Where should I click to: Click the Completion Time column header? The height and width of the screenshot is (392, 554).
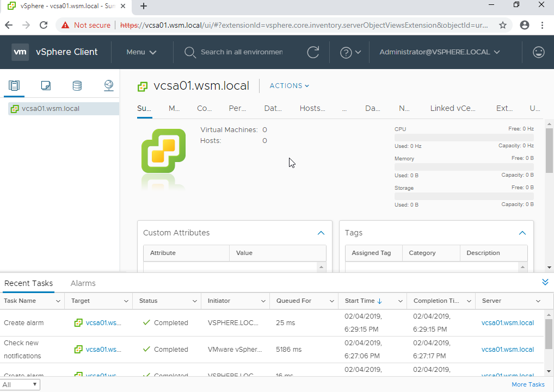tap(441, 301)
